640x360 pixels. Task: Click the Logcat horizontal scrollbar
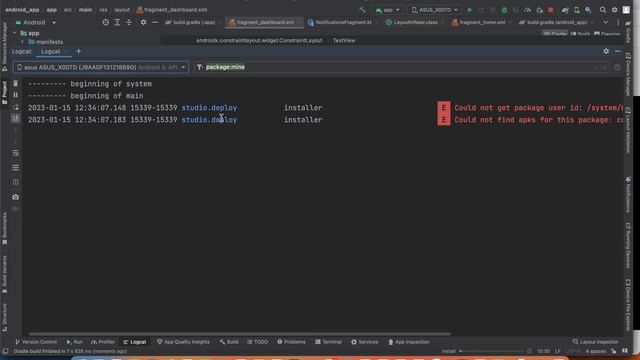(239, 334)
